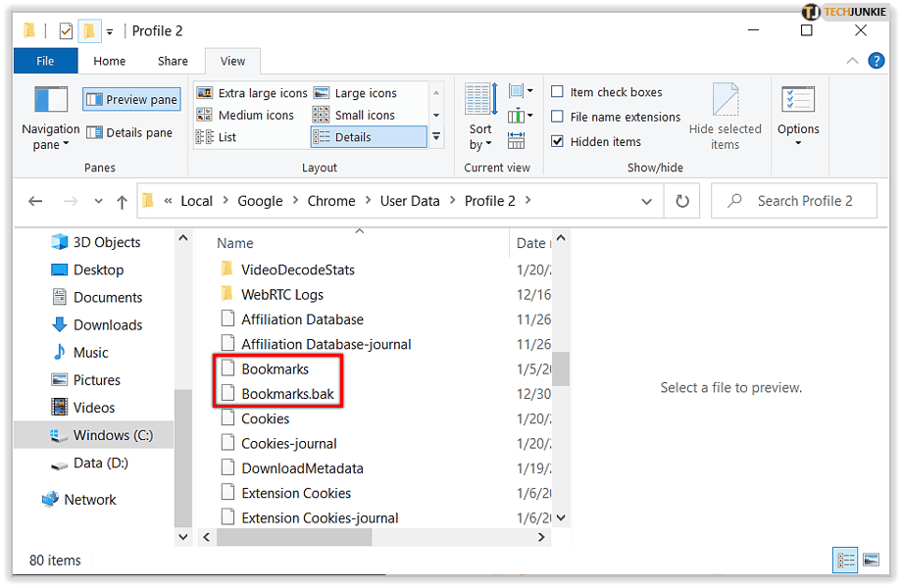
Task: Enable Item check boxes option
Action: click(x=557, y=92)
